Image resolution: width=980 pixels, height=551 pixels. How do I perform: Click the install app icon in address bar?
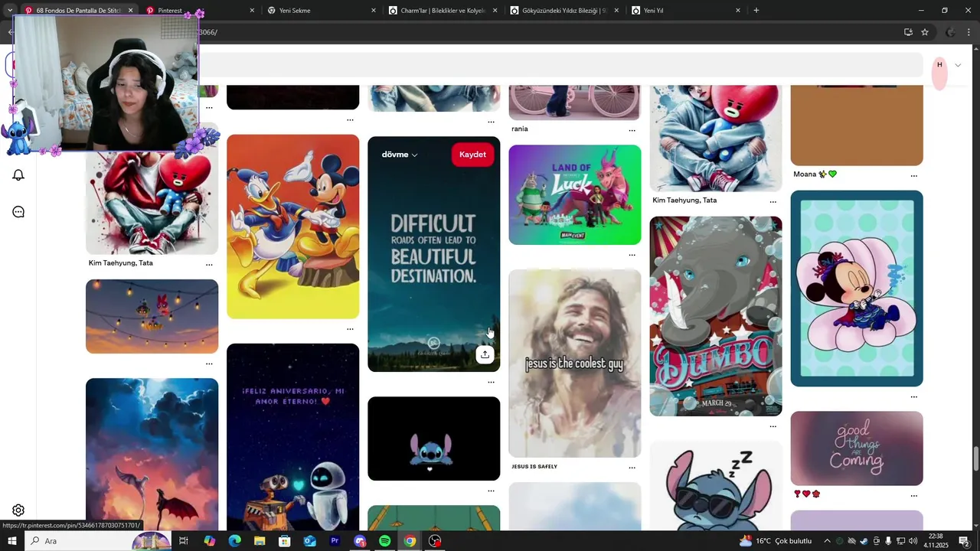908,32
